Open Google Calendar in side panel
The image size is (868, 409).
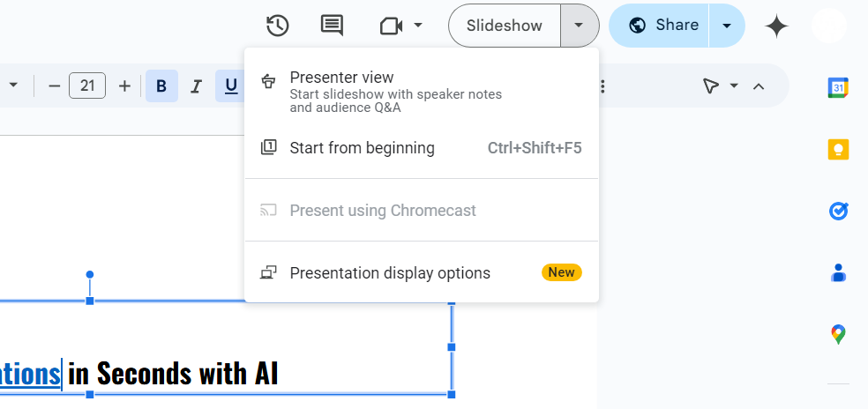838,87
